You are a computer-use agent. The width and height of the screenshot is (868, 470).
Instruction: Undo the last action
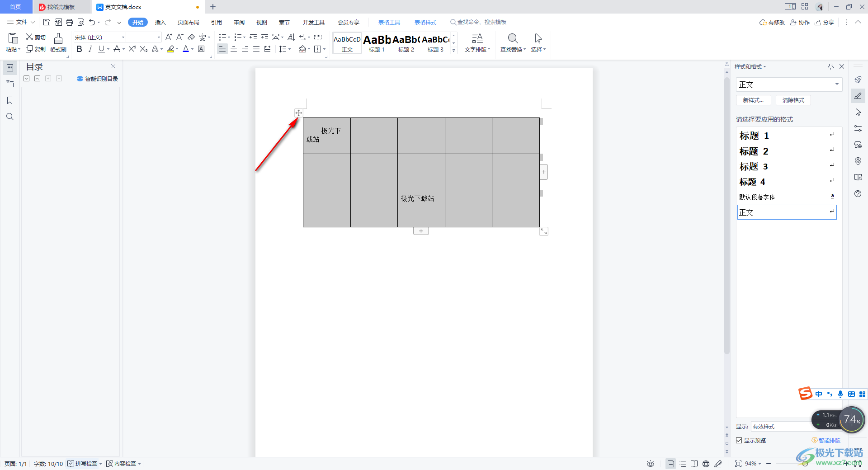(x=92, y=22)
